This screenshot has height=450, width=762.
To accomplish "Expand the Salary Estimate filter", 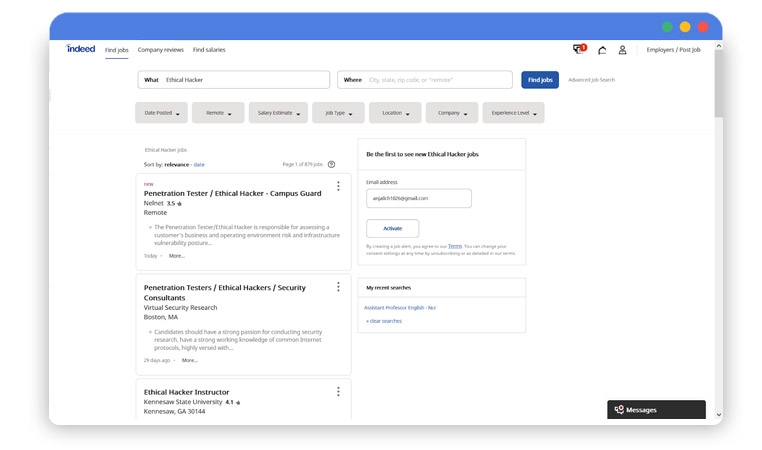I will (277, 113).
